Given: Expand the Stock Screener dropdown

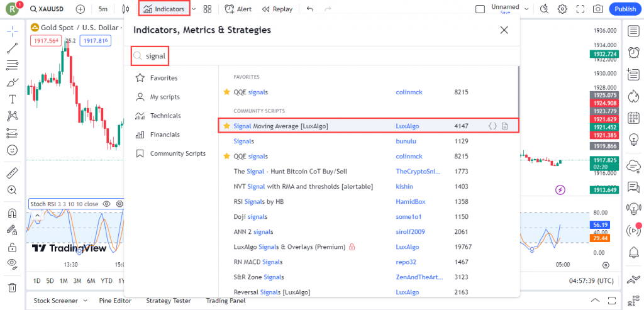Looking at the screenshot, I should pos(86,301).
